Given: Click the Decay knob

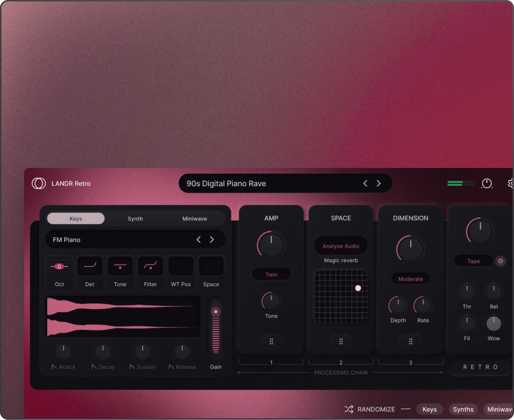Looking at the screenshot, I should tap(103, 352).
